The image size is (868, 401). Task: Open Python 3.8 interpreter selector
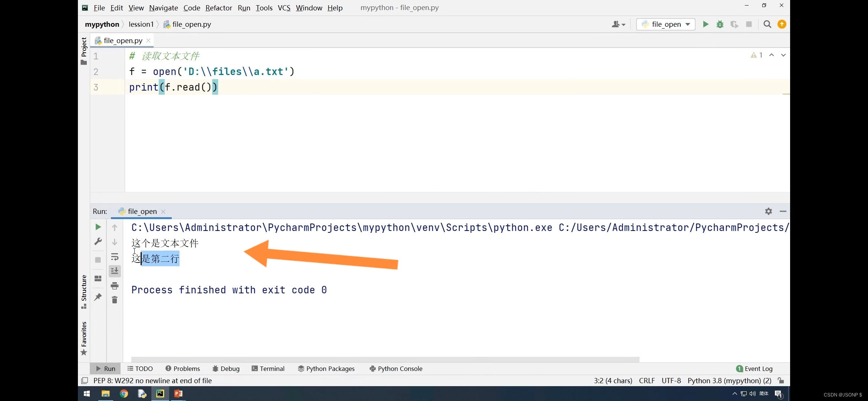click(x=729, y=381)
